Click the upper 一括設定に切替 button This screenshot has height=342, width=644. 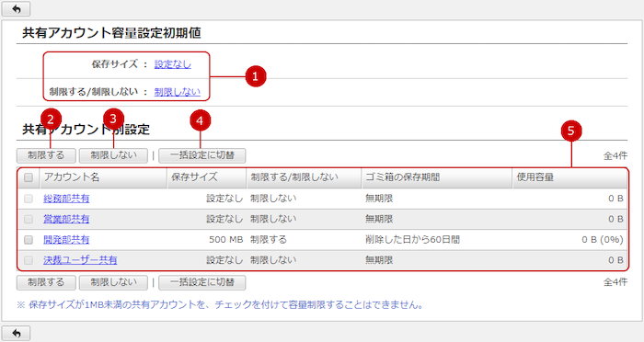tap(202, 155)
